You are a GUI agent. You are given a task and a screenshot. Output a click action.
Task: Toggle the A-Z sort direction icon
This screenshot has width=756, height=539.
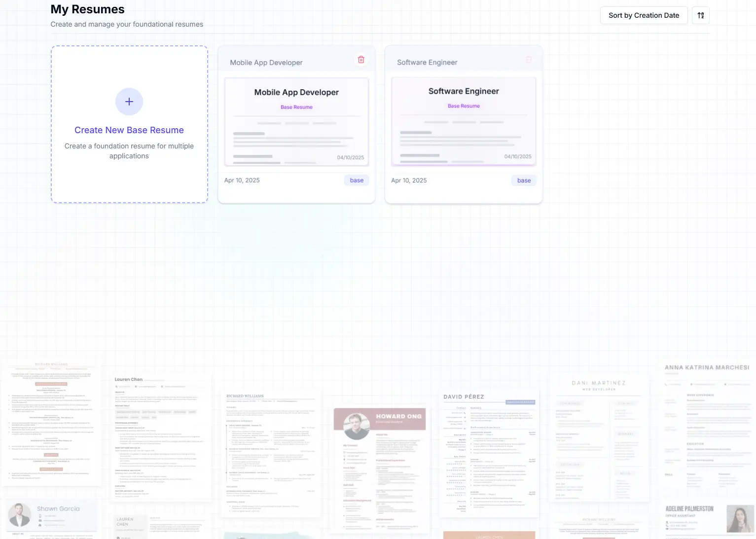point(700,15)
